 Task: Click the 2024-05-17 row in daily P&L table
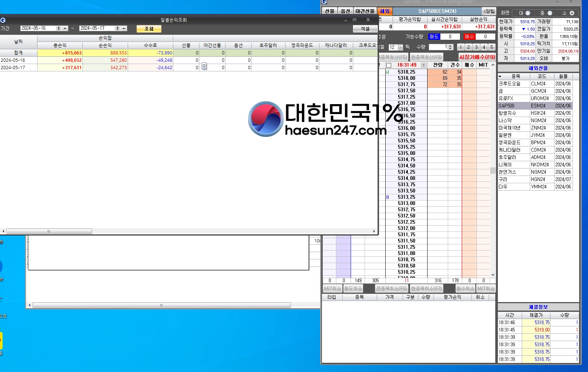click(x=189, y=68)
